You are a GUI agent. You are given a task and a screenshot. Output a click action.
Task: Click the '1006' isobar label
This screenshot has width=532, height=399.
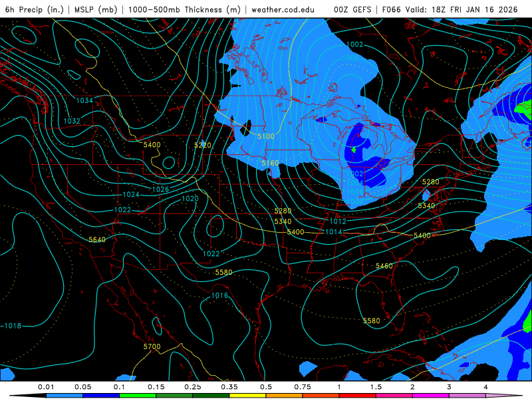pyautogui.click(x=355, y=192)
